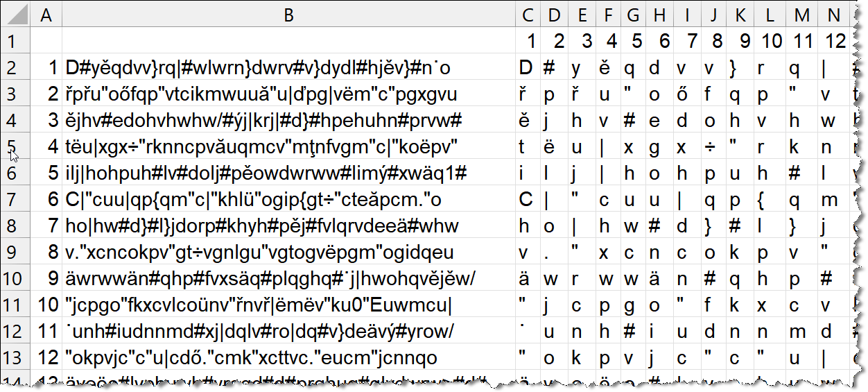
Task: Select cell N1 containing the number 12
Action: (x=834, y=42)
